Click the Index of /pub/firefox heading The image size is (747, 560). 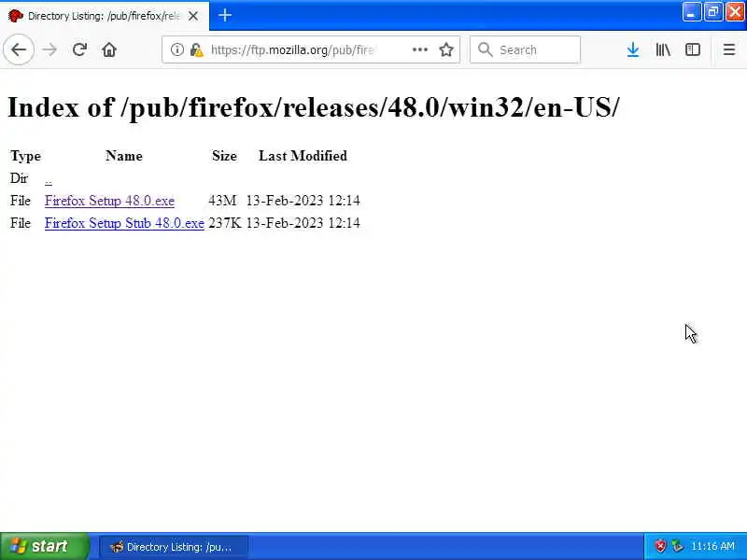click(314, 107)
